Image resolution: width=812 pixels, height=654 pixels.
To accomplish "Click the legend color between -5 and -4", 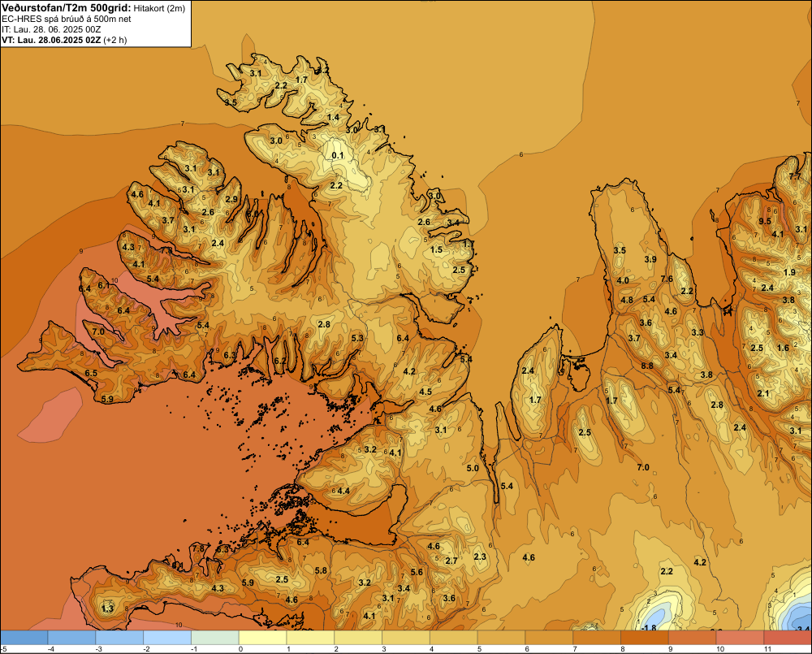I will 24,638.
